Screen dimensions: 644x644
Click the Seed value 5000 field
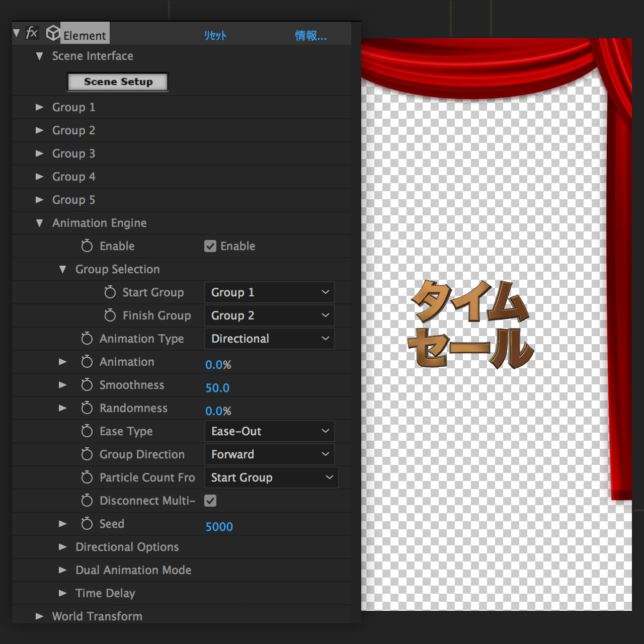219,527
